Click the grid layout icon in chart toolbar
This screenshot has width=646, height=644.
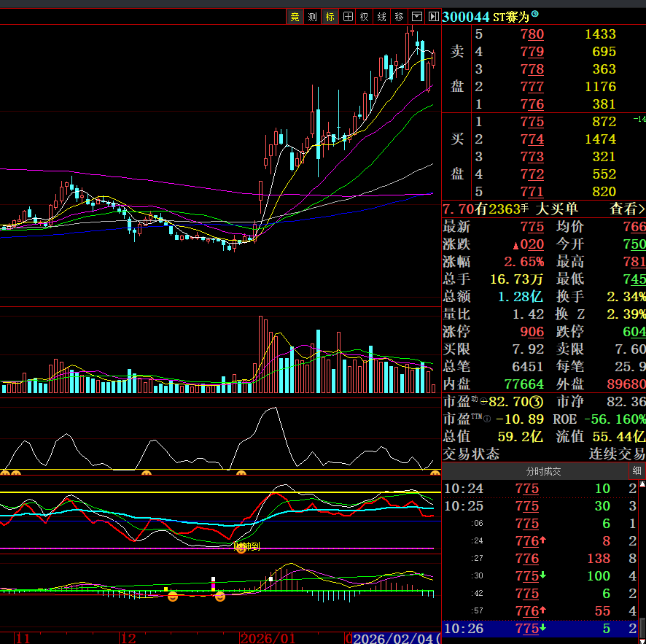[348, 17]
